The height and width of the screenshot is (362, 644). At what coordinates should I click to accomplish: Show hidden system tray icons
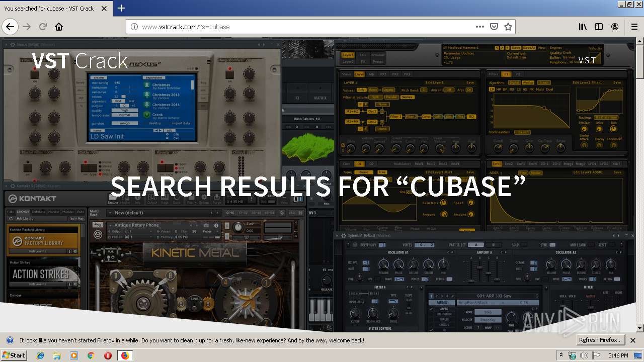click(x=561, y=355)
